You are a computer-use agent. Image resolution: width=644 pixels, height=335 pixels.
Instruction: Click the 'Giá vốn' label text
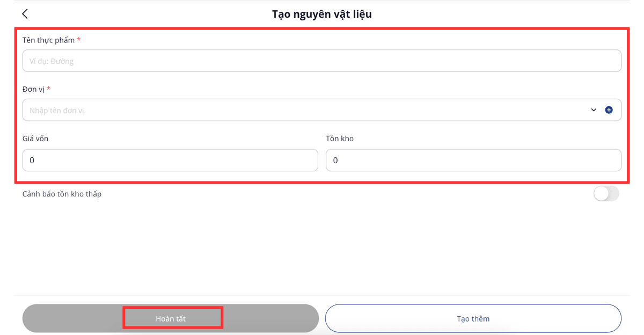(x=35, y=139)
